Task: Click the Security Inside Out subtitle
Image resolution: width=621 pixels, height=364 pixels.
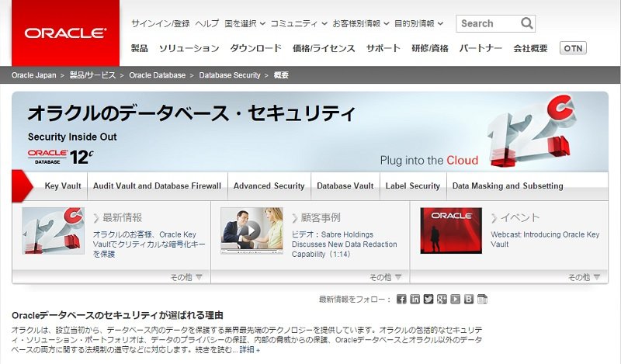Action: 72,137
